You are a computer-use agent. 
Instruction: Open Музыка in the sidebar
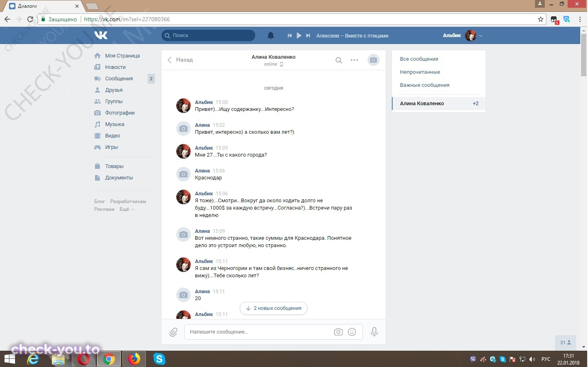[115, 124]
